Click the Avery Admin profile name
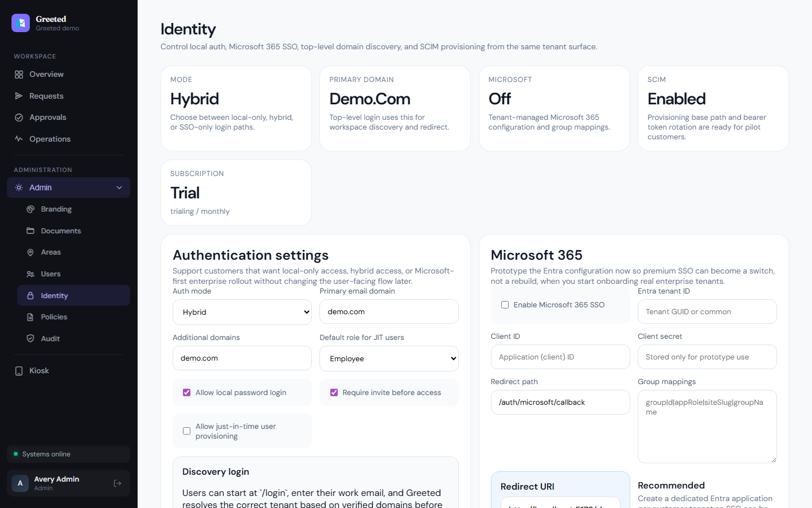 pyautogui.click(x=57, y=479)
